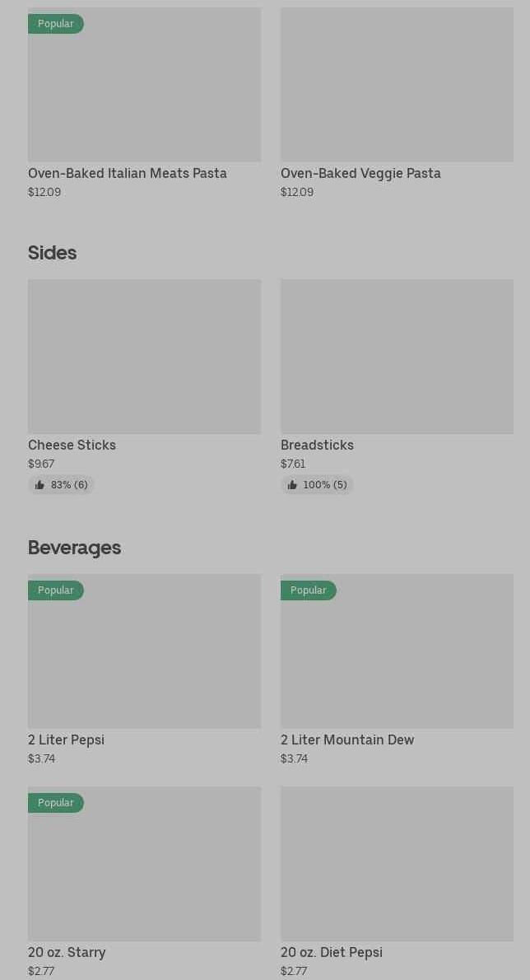Open the Breadsticks item image
The image size is (530, 980).
(397, 356)
